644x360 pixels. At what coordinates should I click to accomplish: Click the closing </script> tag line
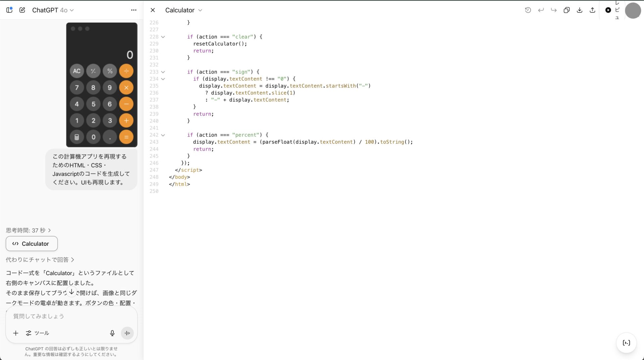(x=189, y=170)
